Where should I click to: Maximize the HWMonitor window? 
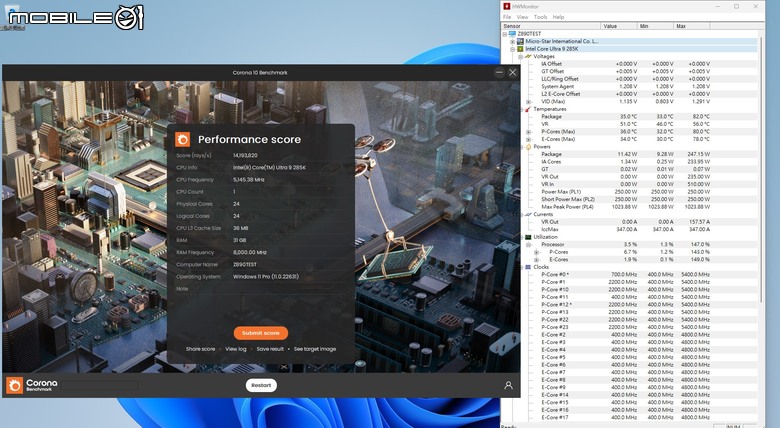point(736,6)
